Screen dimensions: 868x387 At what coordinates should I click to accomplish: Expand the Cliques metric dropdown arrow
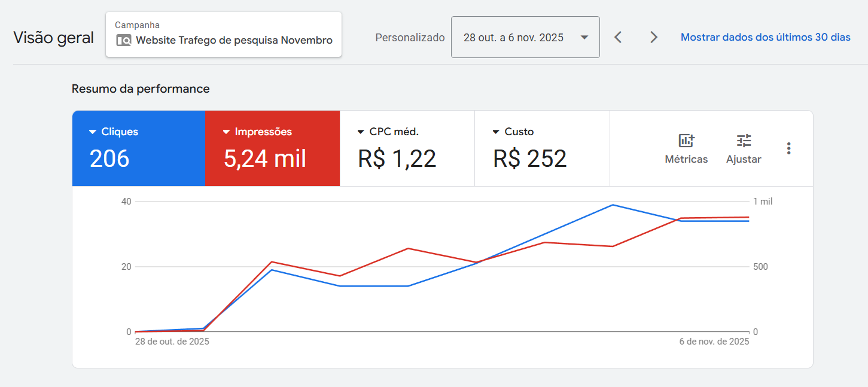[93, 132]
